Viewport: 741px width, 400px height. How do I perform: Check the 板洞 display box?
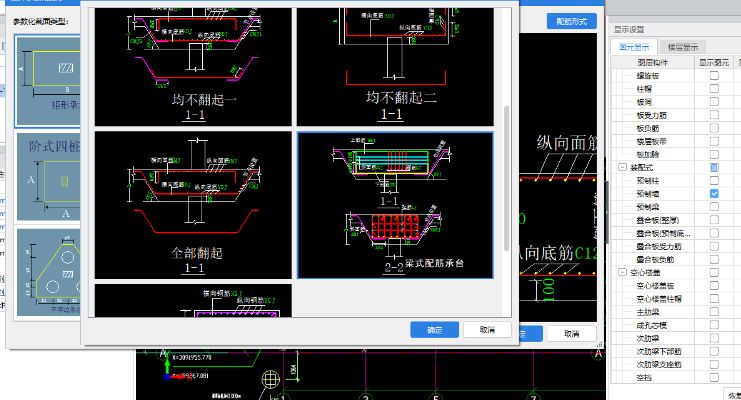tap(714, 102)
